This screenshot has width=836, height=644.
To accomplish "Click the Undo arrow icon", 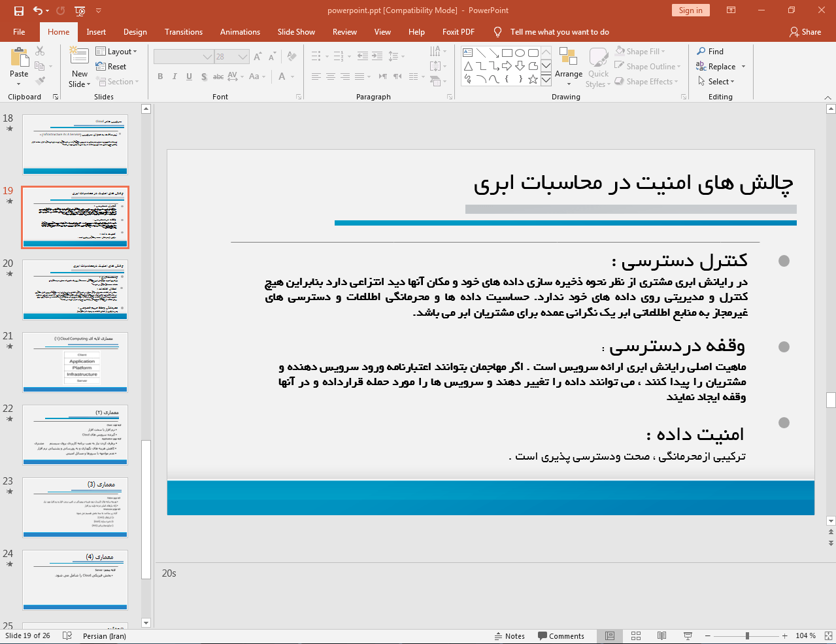I will 38,10.
